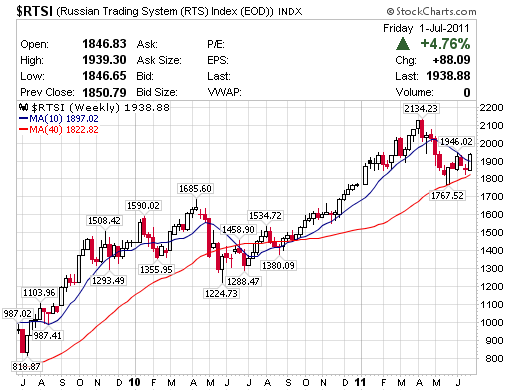Click the Chg value +88.09
The height and width of the screenshot is (391, 520).
(451, 60)
